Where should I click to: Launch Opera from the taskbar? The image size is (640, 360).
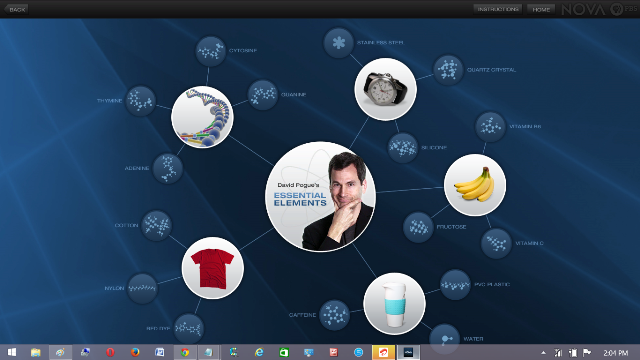point(110,352)
